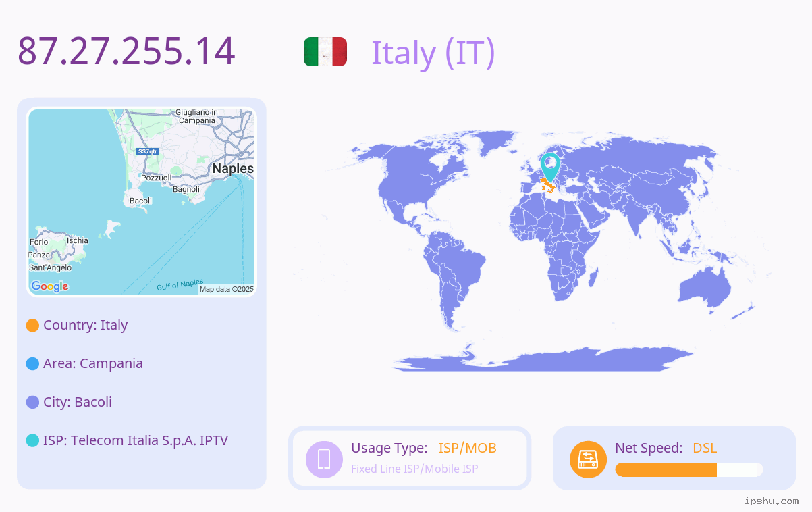Click the mobile phone Usage Type icon
Screen dimensions: 812x512
324,459
